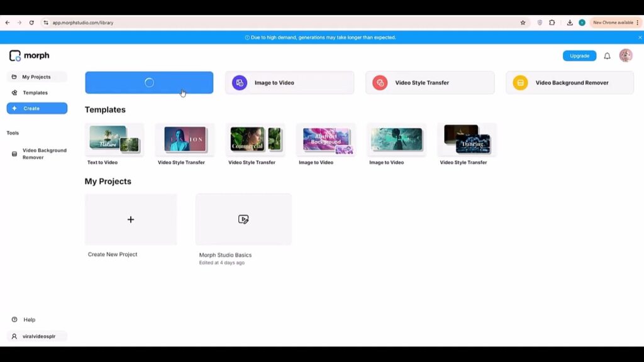
Task: Click New Chrome available button
Action: 616,23
